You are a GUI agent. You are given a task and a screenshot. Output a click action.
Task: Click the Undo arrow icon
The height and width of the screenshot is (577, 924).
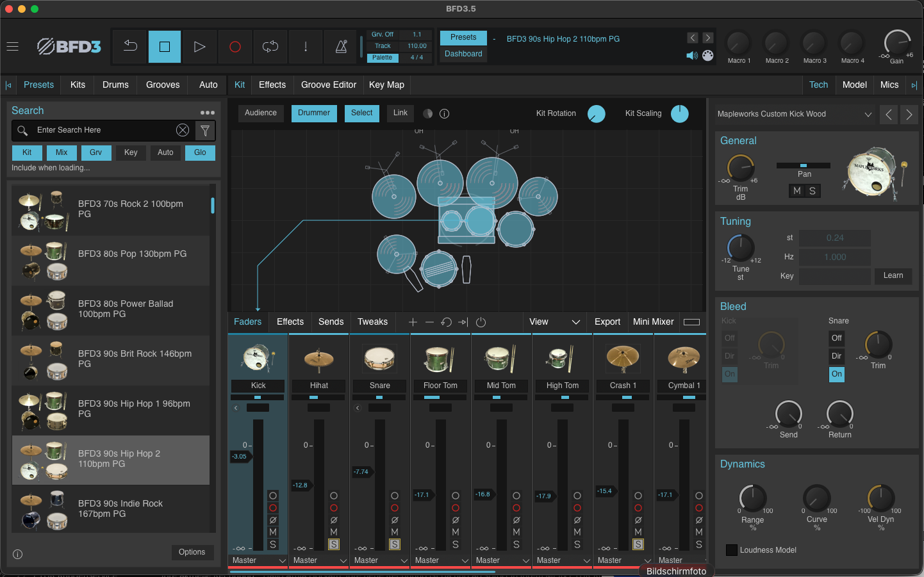point(130,47)
